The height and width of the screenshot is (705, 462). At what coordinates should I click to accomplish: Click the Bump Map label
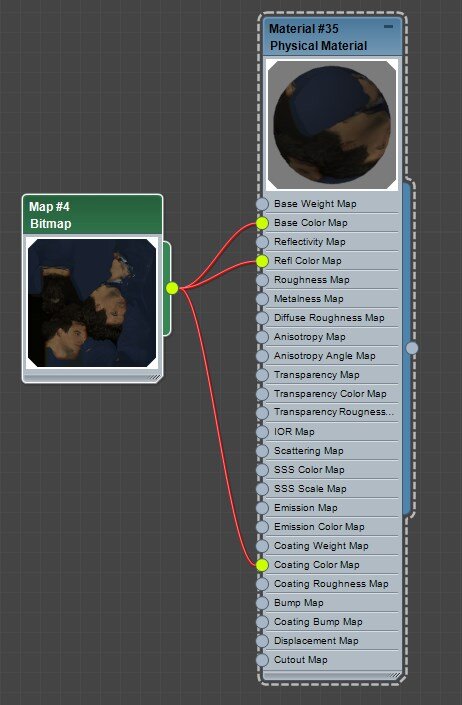299,603
